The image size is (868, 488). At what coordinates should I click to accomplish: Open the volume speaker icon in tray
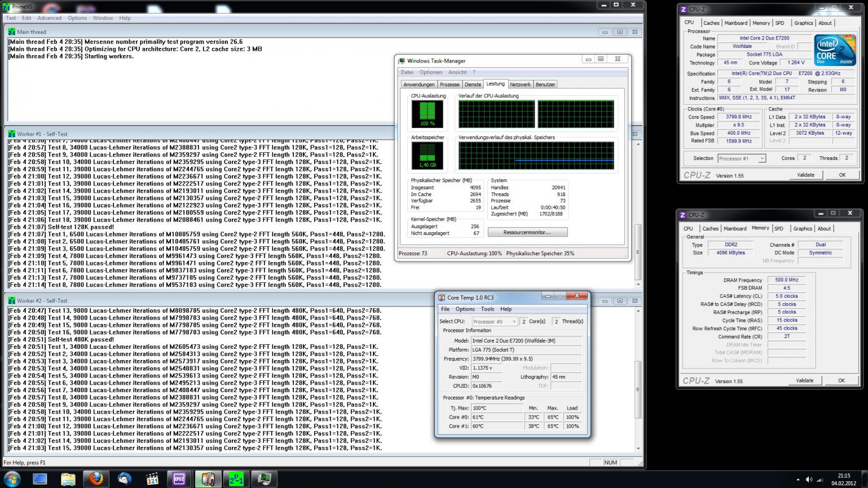click(x=809, y=480)
